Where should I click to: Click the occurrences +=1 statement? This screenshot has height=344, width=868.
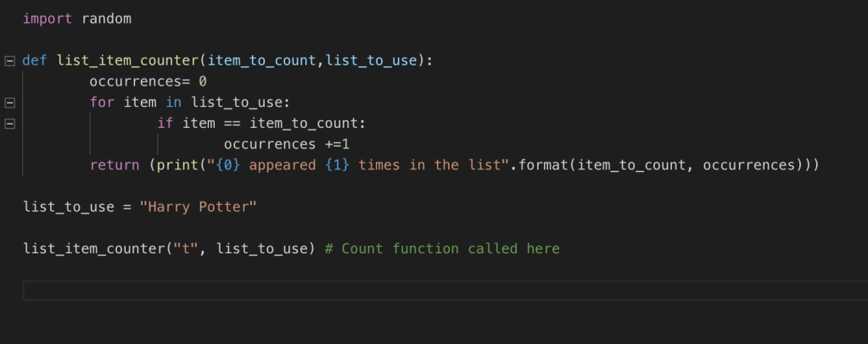click(x=286, y=144)
